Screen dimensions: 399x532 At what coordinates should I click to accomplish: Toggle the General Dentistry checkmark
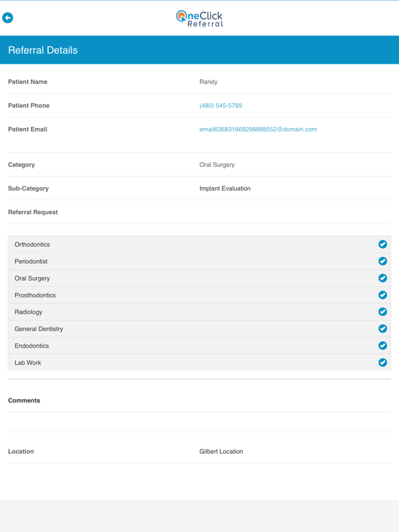(382, 329)
